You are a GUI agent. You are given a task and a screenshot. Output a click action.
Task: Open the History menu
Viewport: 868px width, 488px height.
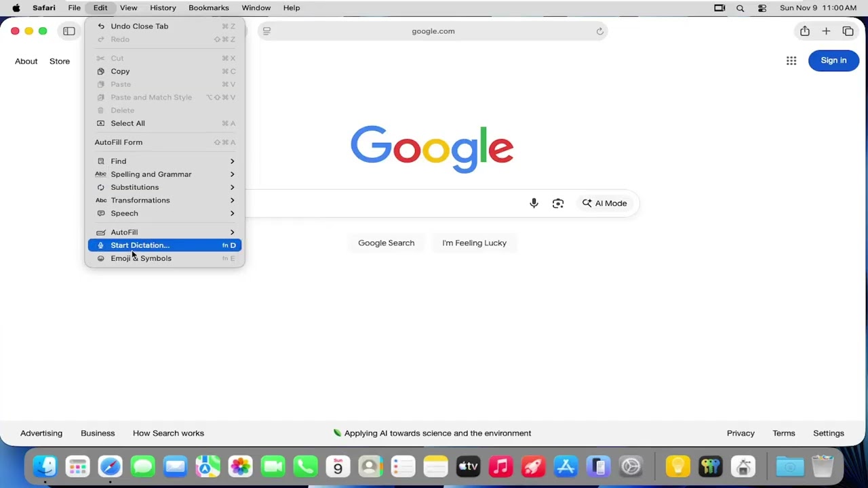pyautogui.click(x=163, y=8)
